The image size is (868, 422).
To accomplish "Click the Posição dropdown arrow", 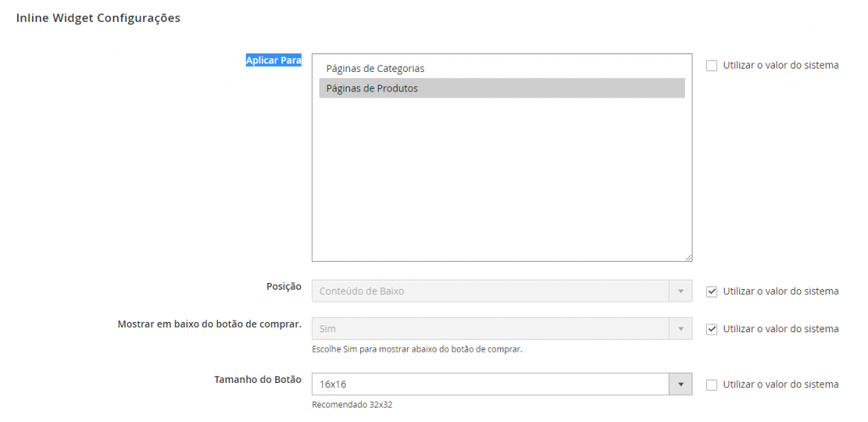I will coord(681,291).
